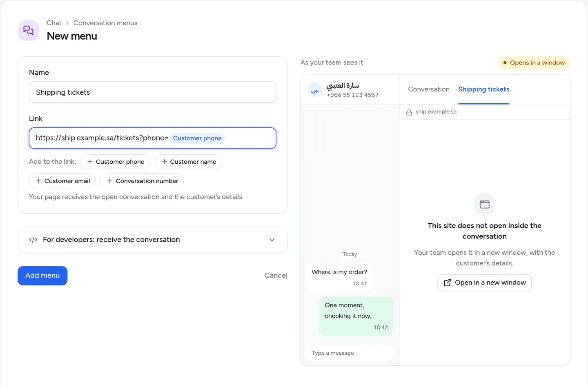This screenshot has width=588, height=387.
Task: Click the phone number +966 55 123 4567
Action: [353, 95]
